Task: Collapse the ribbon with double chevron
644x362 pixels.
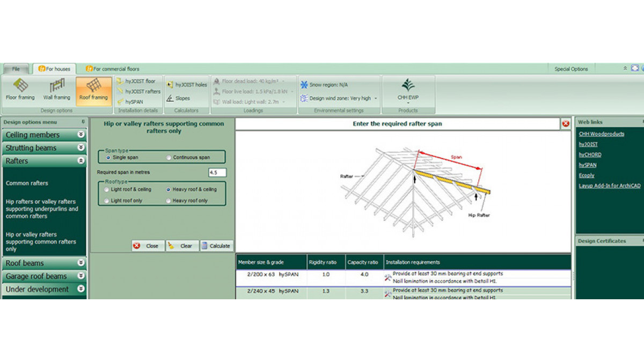Action: click(x=625, y=68)
